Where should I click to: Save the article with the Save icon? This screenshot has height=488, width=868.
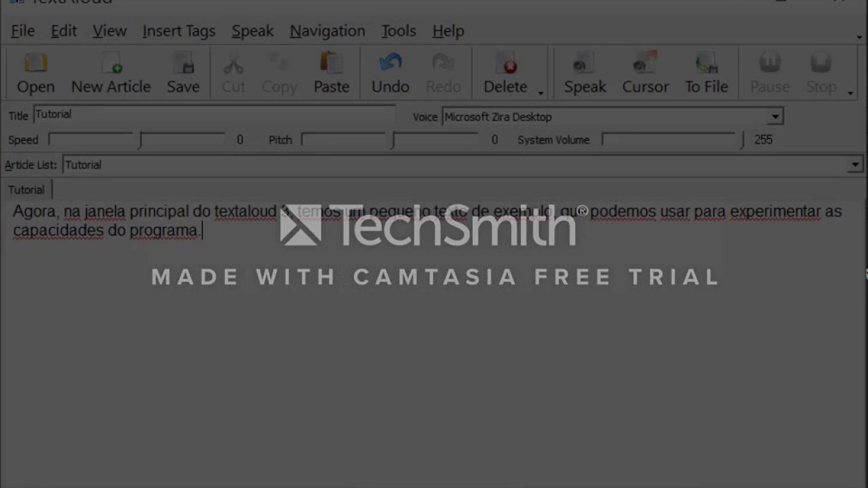coord(183,73)
